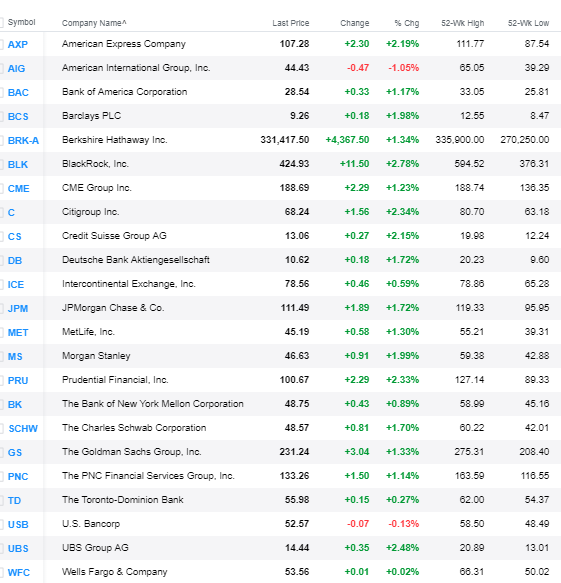The height and width of the screenshot is (583, 561).
Task: Select the "CME Group Inc." company name
Action: pos(97,188)
